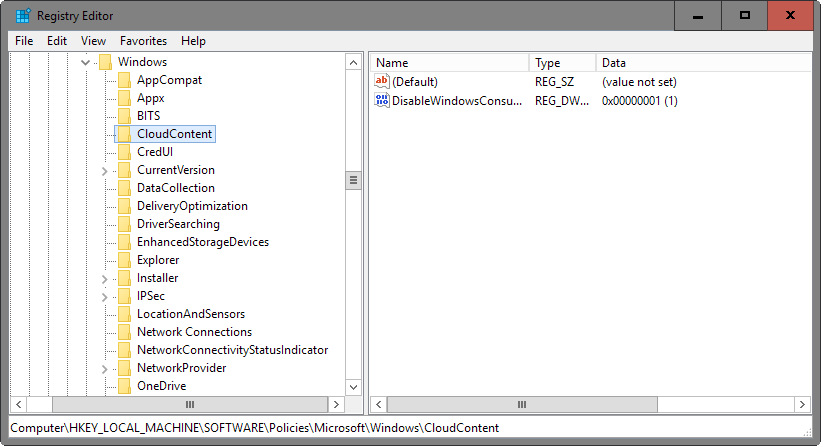Click the AppCompat folder icon
This screenshot has width=821, height=446.
[x=123, y=80]
